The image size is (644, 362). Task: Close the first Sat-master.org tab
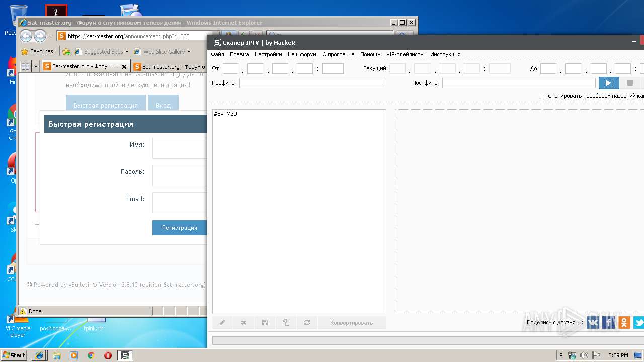pyautogui.click(x=124, y=67)
